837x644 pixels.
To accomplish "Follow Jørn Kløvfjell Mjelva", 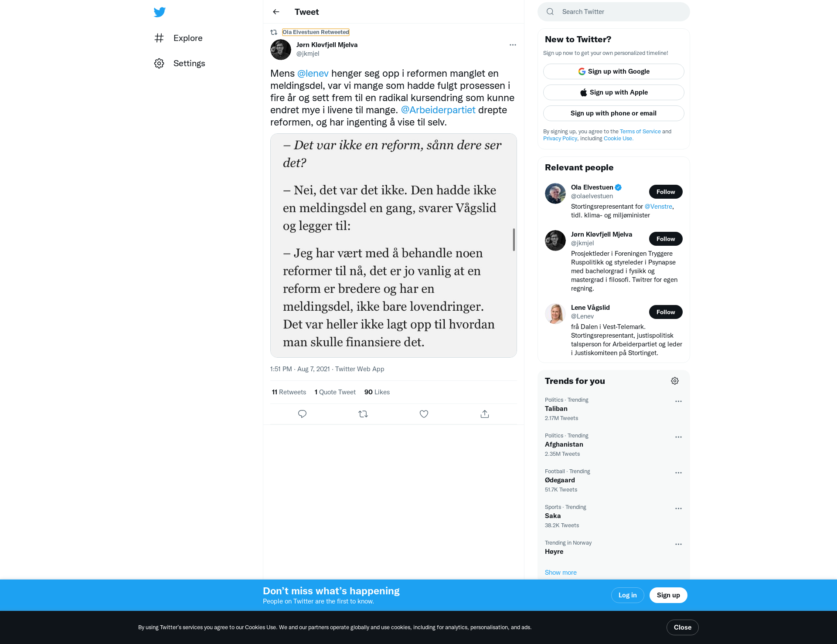I will (666, 239).
